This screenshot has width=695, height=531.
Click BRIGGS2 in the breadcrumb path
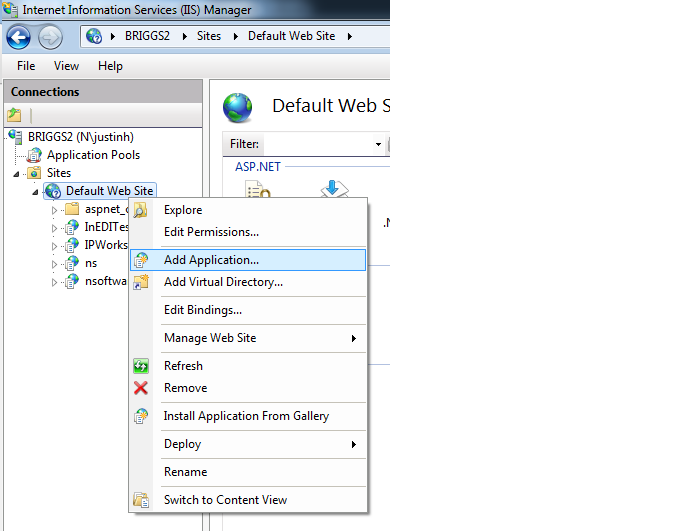click(x=147, y=36)
